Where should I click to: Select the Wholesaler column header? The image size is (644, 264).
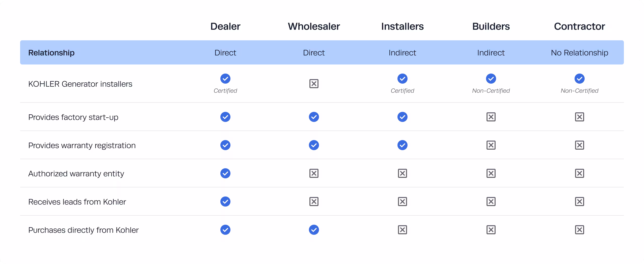click(314, 26)
